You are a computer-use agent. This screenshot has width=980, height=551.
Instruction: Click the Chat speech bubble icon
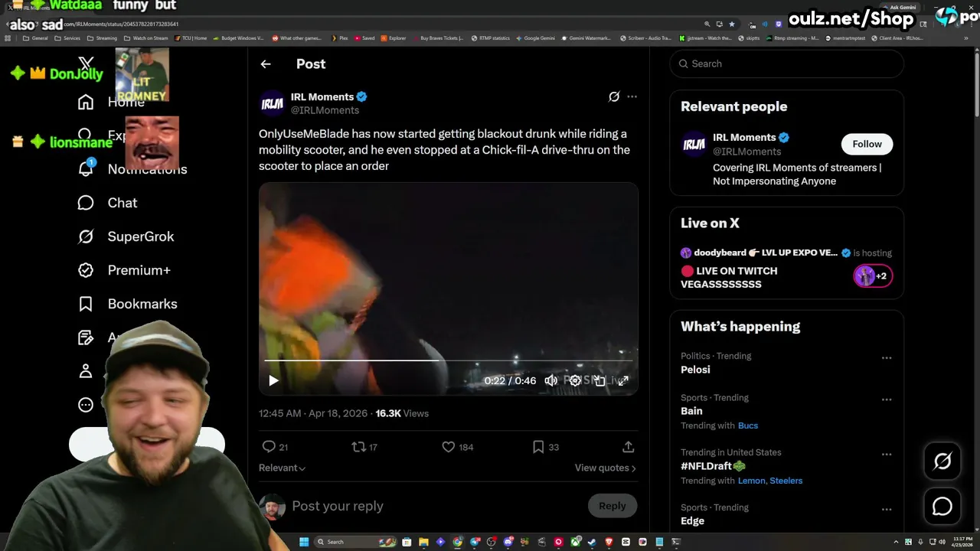point(86,203)
